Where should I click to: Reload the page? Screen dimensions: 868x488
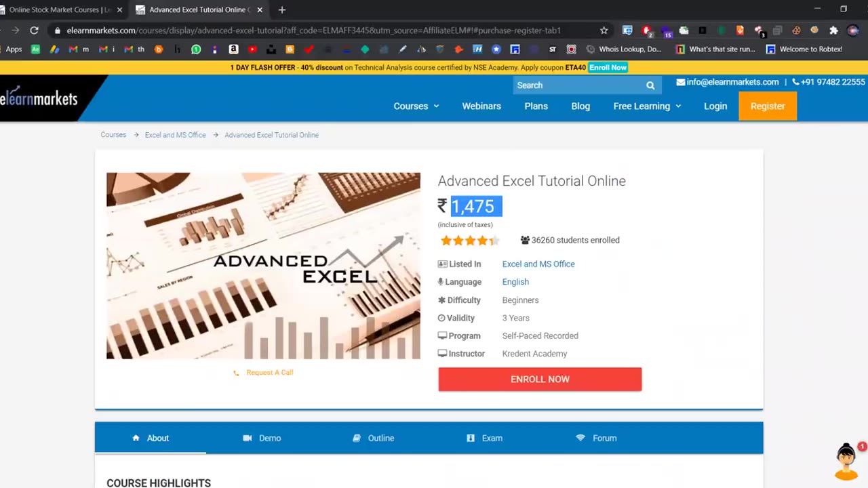pyautogui.click(x=34, y=30)
